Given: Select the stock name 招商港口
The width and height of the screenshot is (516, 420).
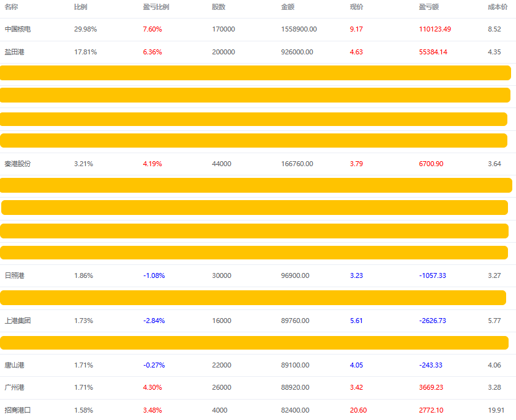Looking at the screenshot, I should pyautogui.click(x=18, y=410).
